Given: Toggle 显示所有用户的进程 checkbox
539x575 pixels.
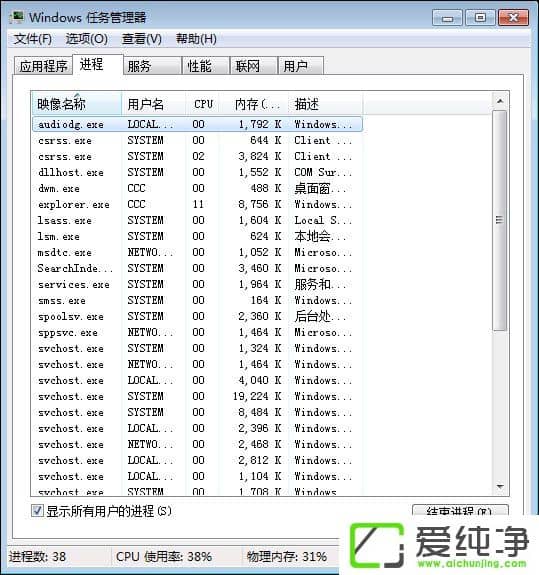Looking at the screenshot, I should coord(37,510).
